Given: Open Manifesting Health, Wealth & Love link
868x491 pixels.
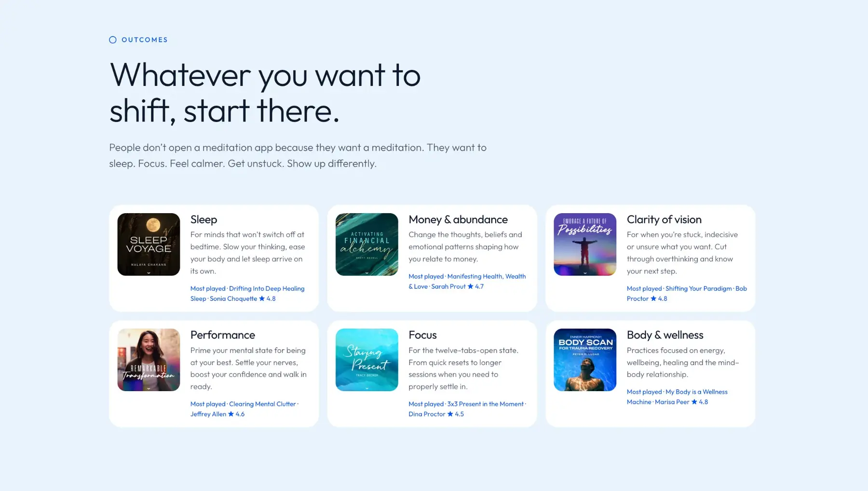Looking at the screenshot, I should (467, 281).
